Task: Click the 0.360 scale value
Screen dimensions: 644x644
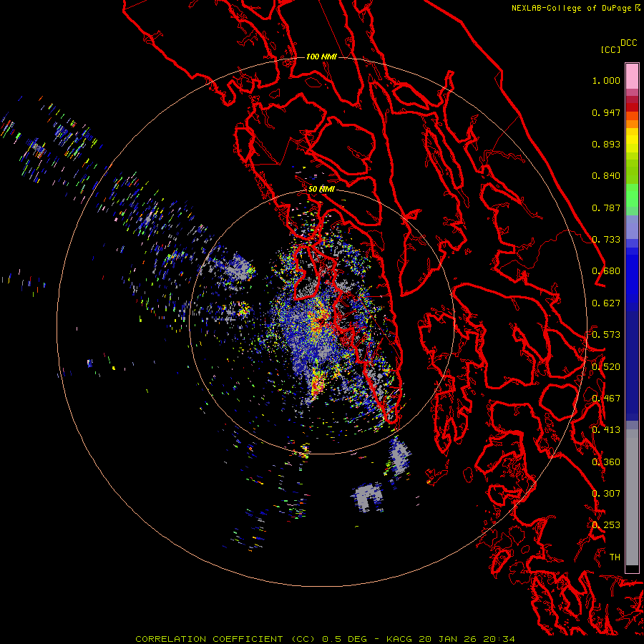Action: [x=606, y=462]
